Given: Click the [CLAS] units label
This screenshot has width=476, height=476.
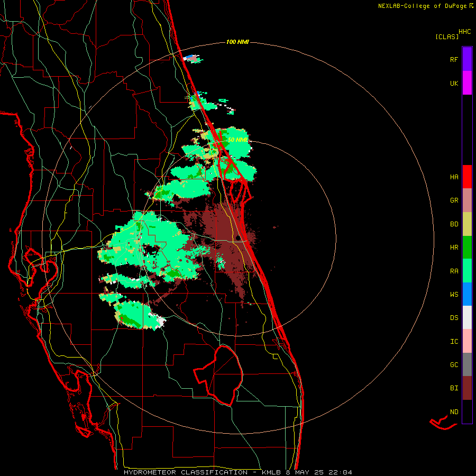Looking at the screenshot, I should 447,36.
